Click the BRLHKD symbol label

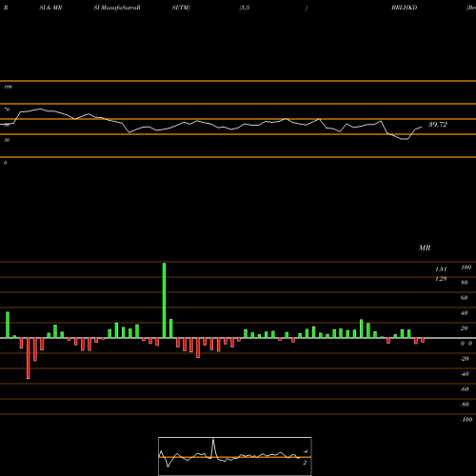(x=404, y=8)
